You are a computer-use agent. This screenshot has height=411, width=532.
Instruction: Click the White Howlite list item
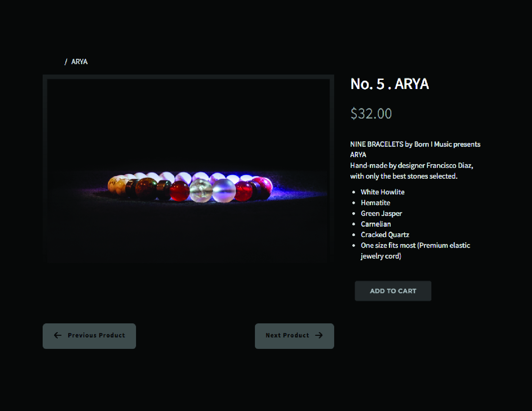coord(382,192)
